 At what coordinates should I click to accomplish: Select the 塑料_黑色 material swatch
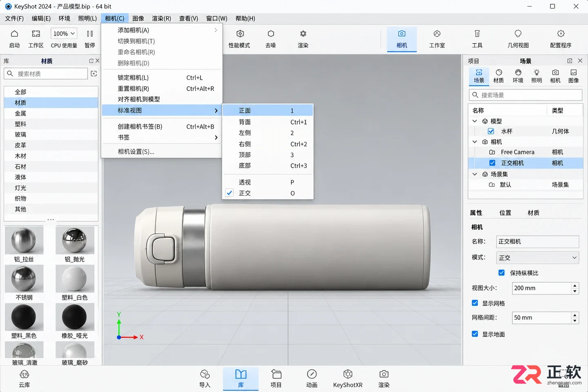tap(24, 317)
